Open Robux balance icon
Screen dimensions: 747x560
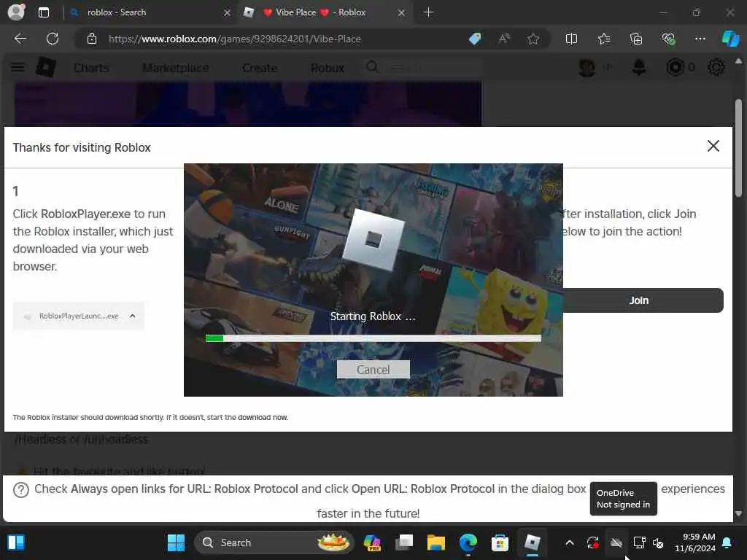click(675, 68)
